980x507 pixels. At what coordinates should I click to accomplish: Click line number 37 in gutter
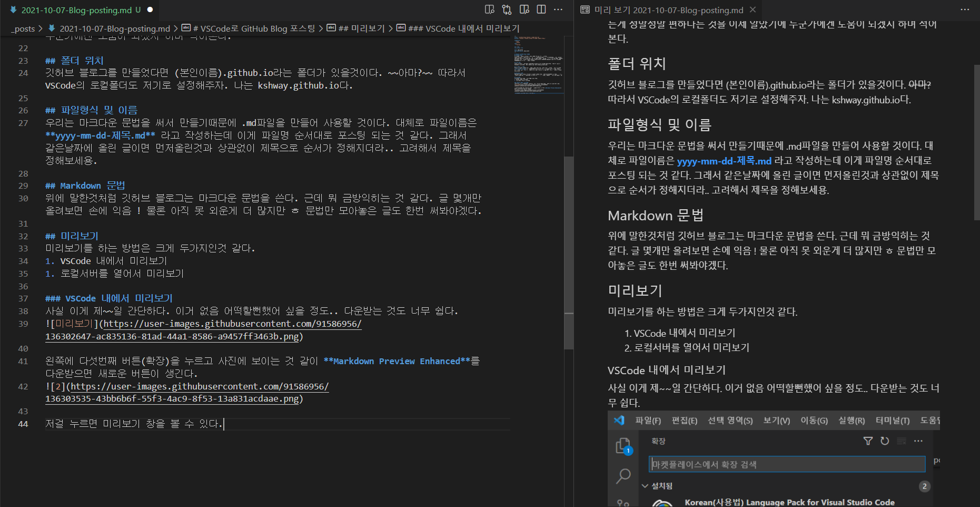[23, 298]
